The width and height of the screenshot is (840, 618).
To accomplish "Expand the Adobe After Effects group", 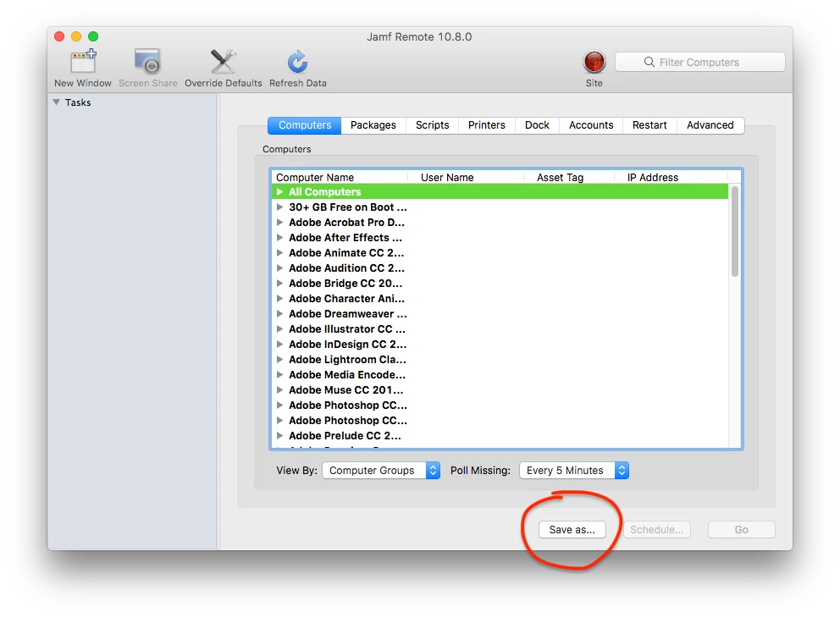I will [x=279, y=238].
